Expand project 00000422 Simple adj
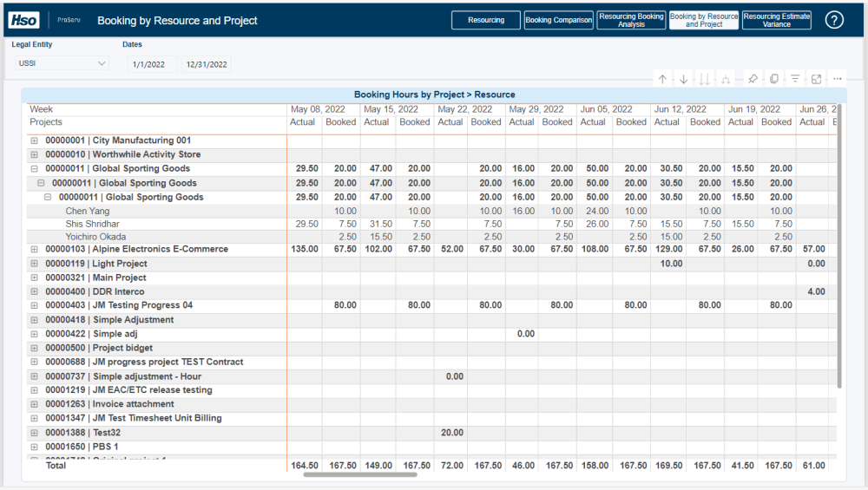 (x=35, y=334)
